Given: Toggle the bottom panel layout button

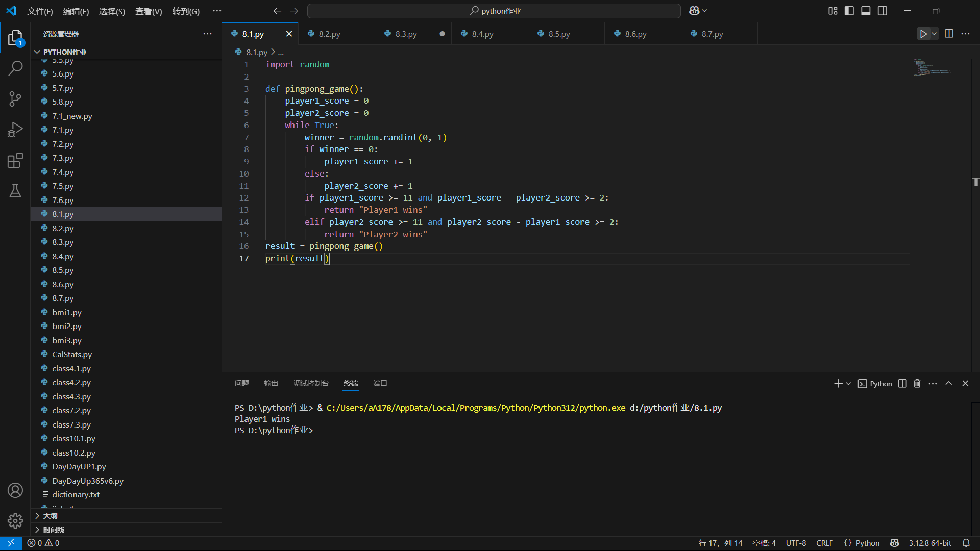Looking at the screenshot, I should pos(866,11).
